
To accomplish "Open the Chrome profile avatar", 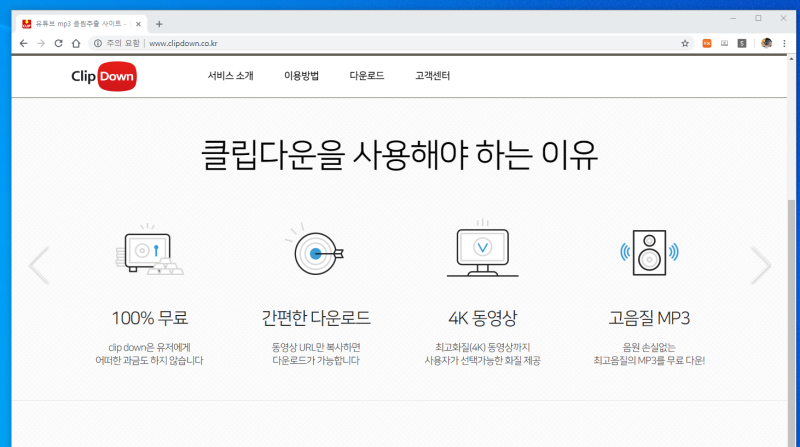I will click(766, 43).
